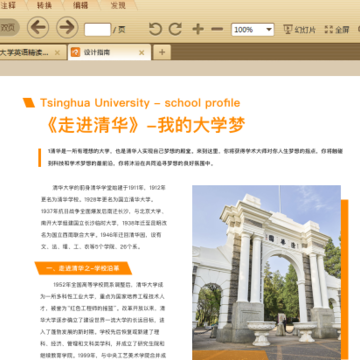
Task: Rotate page clockwise
Action: [175, 29]
